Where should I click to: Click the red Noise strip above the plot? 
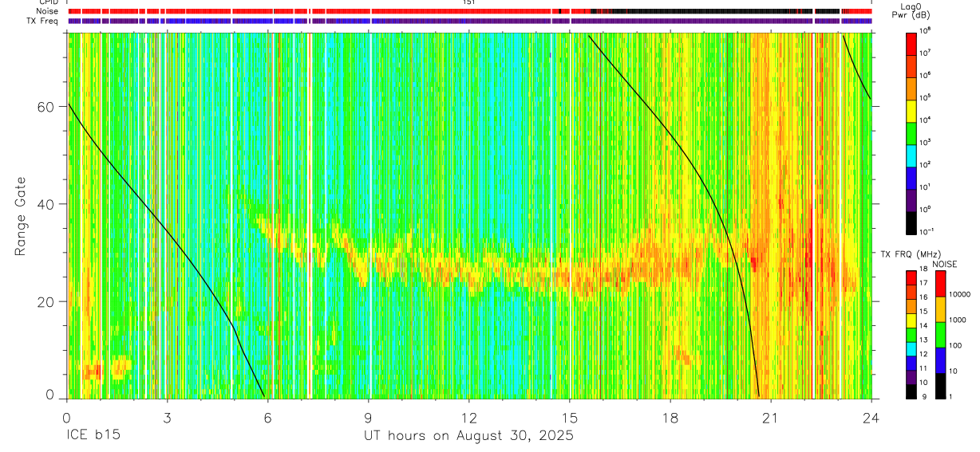click(470, 11)
